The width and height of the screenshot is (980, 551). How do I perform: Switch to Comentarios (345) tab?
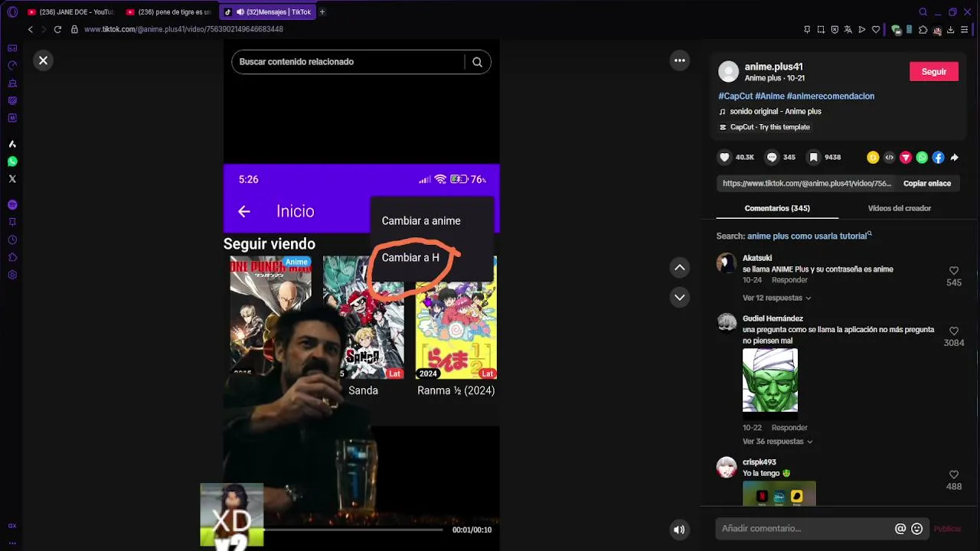coord(777,208)
